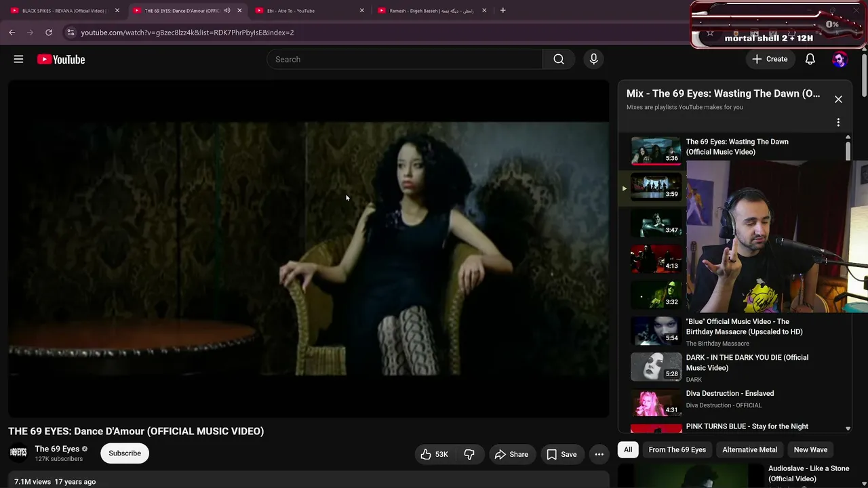Open The 69 Eyes channel avatar
The width and height of the screenshot is (868, 488).
tap(18, 453)
